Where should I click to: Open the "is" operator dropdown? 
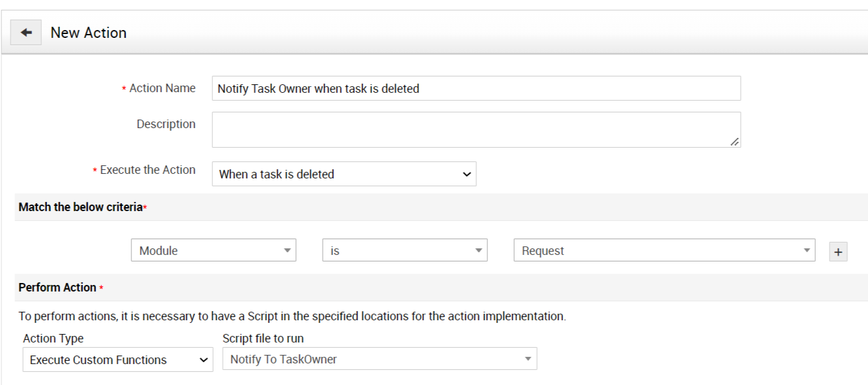coord(404,250)
